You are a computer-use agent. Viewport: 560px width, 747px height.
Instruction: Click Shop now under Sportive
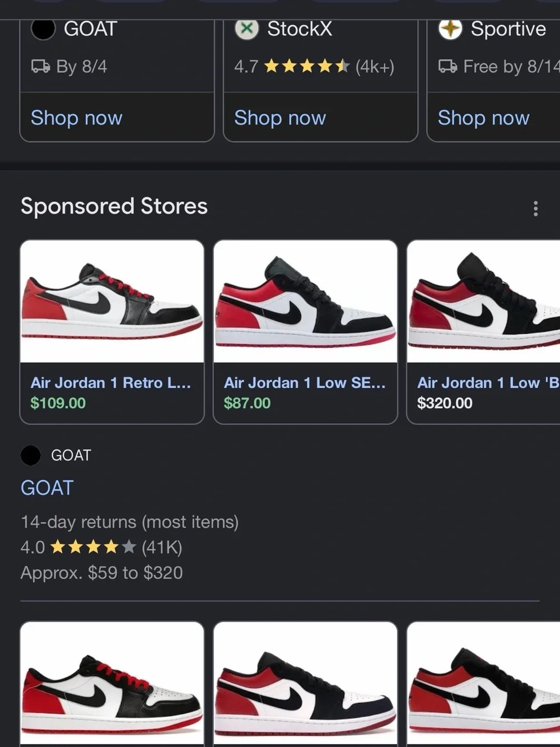tap(483, 118)
